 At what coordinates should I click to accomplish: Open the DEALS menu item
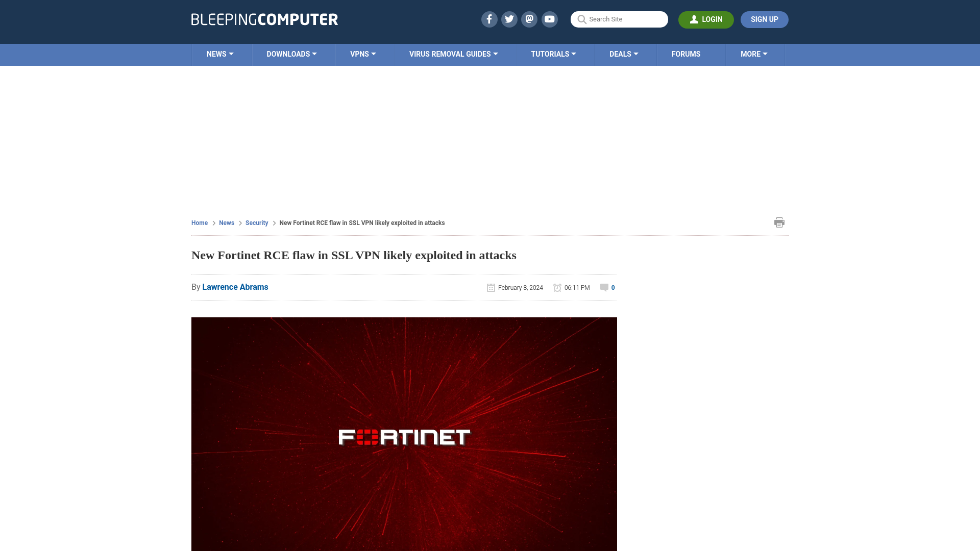[x=624, y=54]
